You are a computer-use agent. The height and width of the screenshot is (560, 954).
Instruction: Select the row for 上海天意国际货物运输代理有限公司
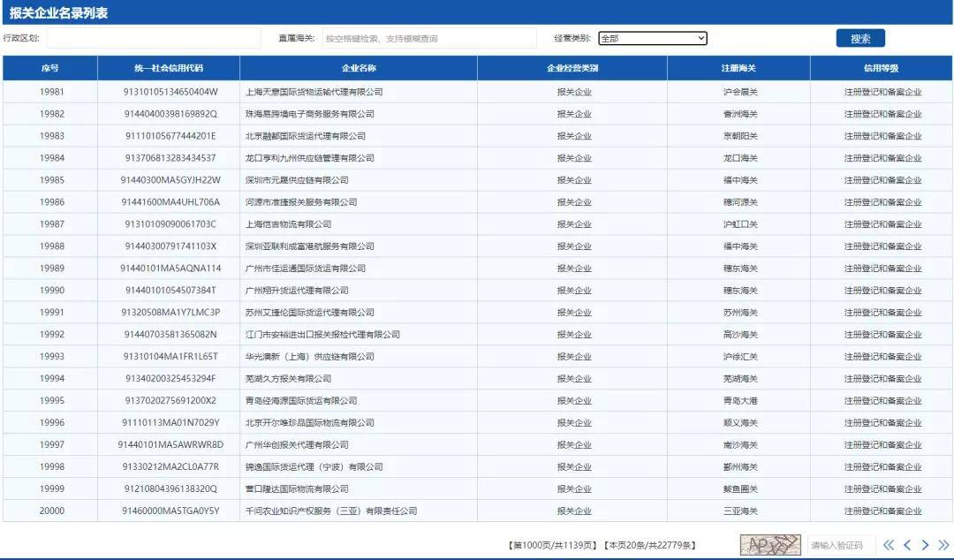(x=314, y=91)
